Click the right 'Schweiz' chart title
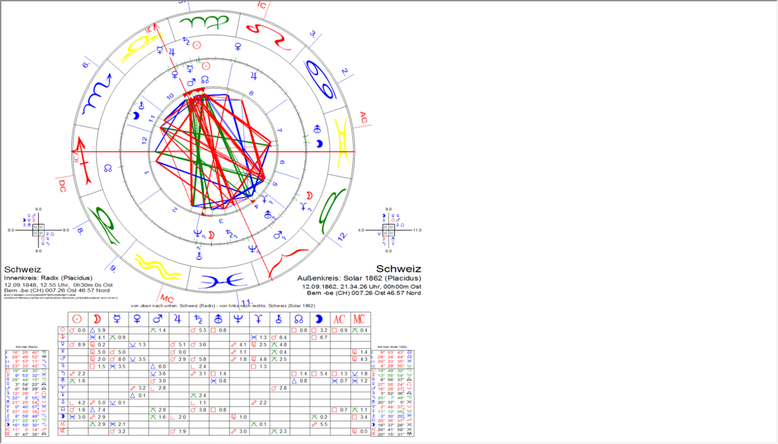Screen dimensions: 778x444 (x=398, y=269)
